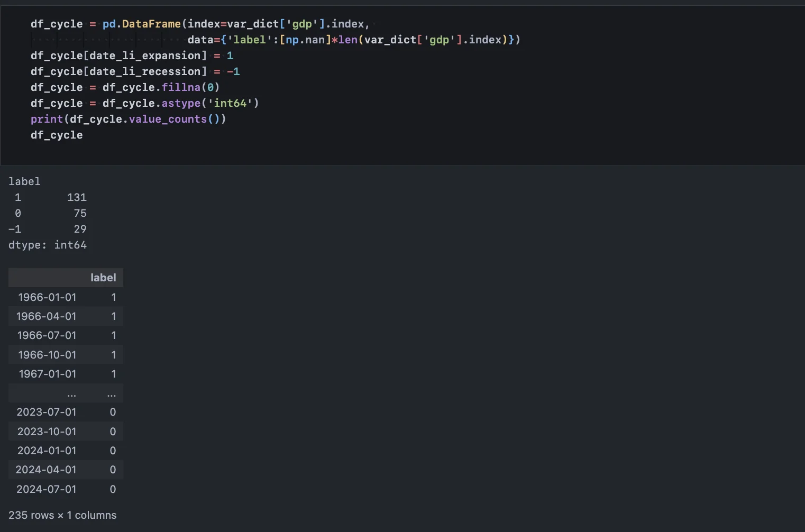Click the 2024-01-01 row index
This screenshot has width=805, height=532.
coord(47,451)
